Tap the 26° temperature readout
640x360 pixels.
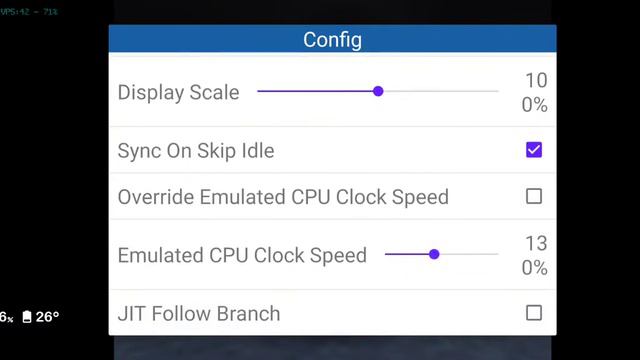coord(47,317)
